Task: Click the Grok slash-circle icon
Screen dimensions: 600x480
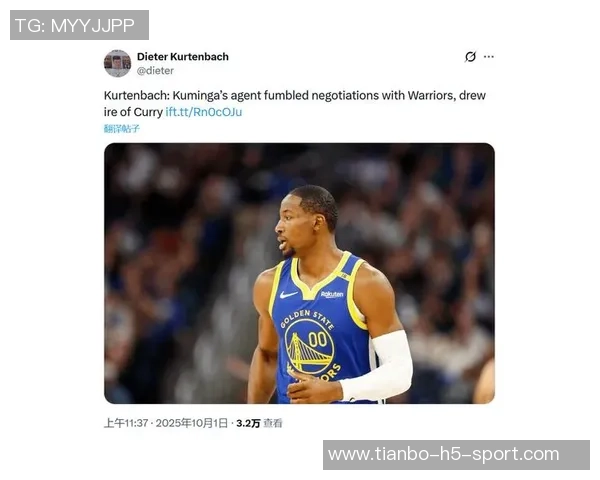Action: (470, 57)
